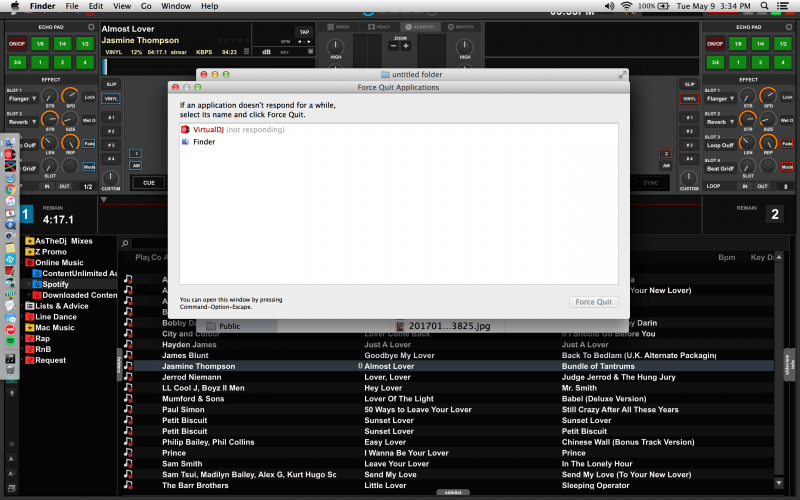Expand the Downloaded Content tree item
The height and width of the screenshot is (500, 800).
(30, 295)
